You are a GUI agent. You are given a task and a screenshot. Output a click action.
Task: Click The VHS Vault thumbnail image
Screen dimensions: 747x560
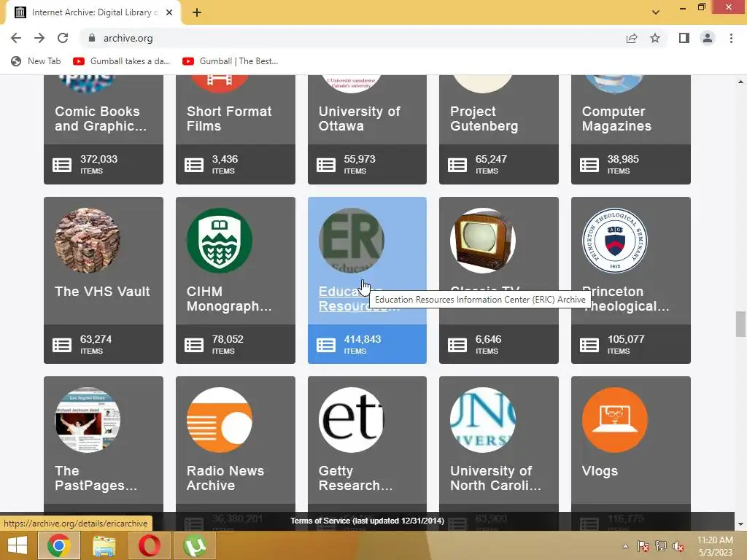click(88, 241)
